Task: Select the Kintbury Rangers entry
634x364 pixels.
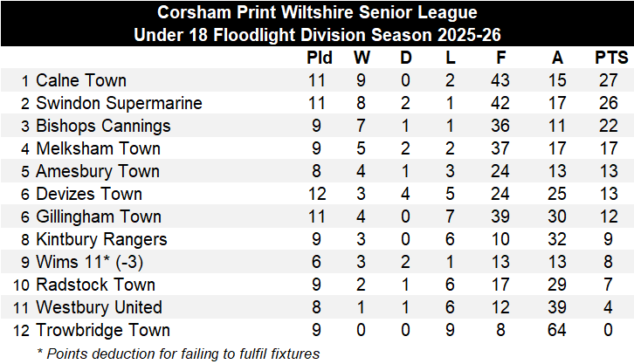Action: 101,239
